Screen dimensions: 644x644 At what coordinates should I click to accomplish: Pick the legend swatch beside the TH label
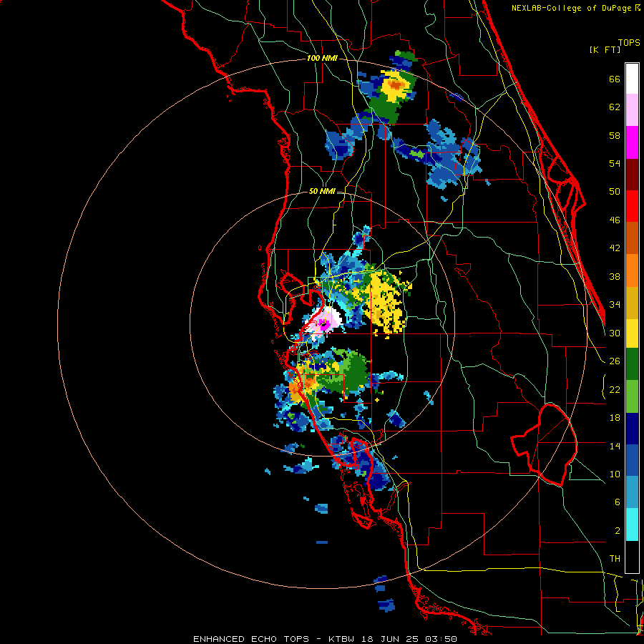pyautogui.click(x=632, y=557)
